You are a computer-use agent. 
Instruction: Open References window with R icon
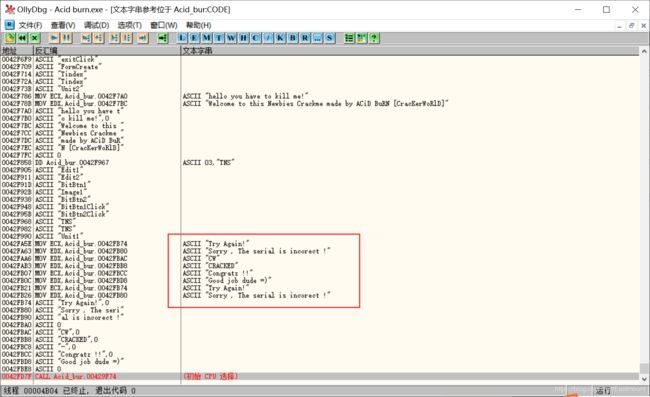[305, 38]
